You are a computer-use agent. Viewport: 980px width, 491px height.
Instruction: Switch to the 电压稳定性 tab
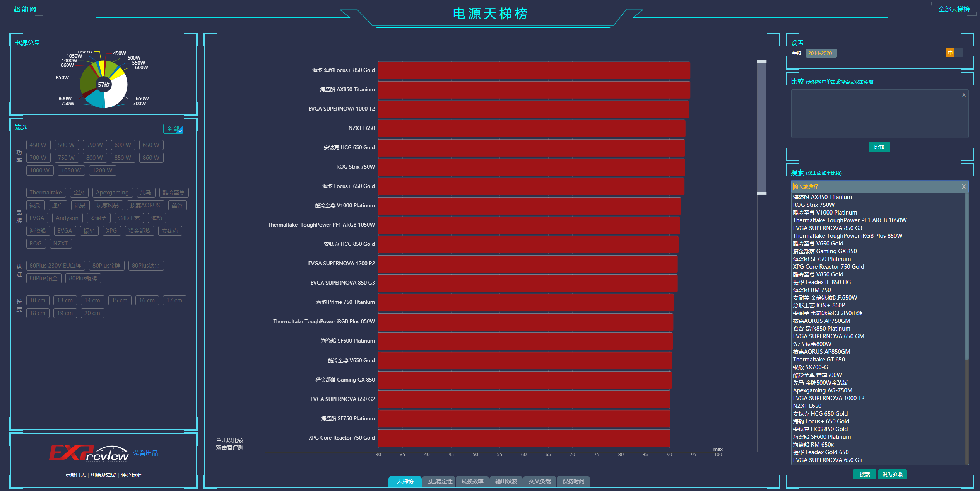point(438,481)
